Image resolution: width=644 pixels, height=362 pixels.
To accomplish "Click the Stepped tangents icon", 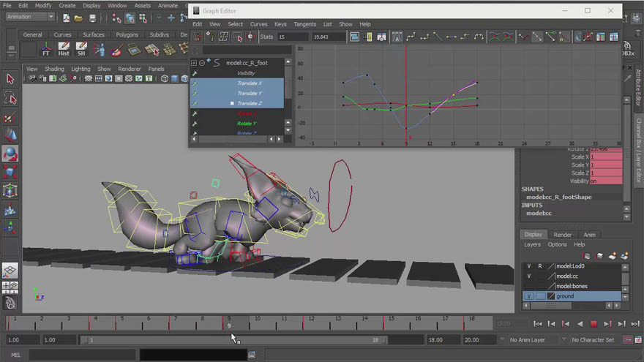I will 465,37.
